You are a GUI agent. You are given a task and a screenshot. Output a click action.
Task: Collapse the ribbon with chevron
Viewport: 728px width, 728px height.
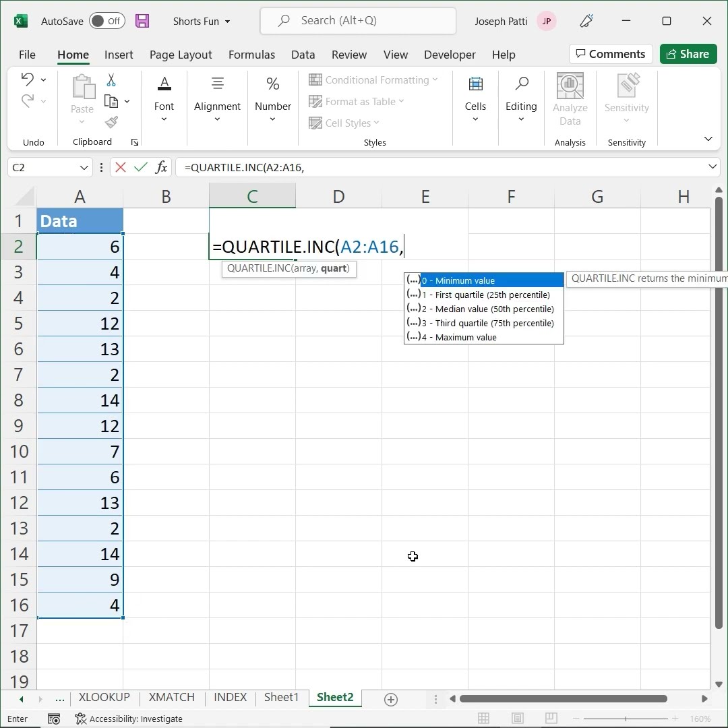pyautogui.click(x=708, y=139)
